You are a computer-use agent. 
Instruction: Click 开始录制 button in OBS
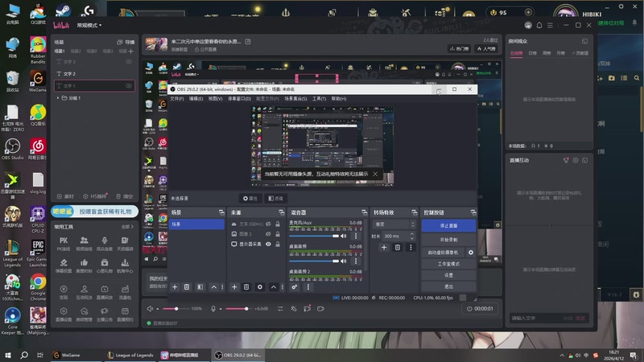pos(448,240)
